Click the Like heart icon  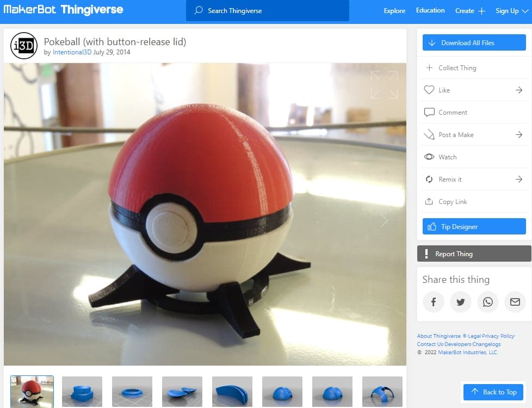click(429, 90)
